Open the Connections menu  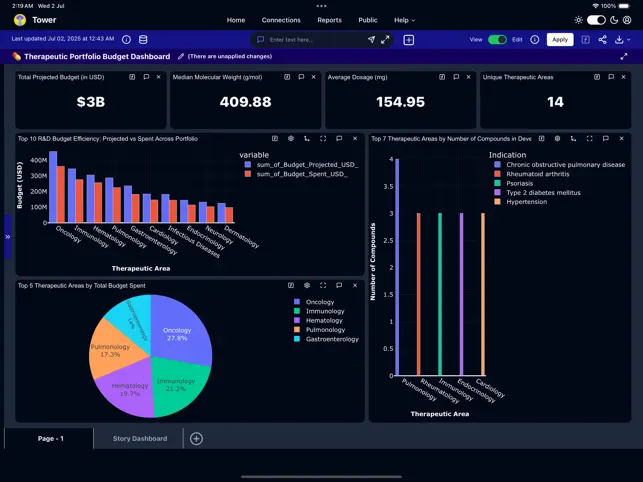[x=281, y=20]
